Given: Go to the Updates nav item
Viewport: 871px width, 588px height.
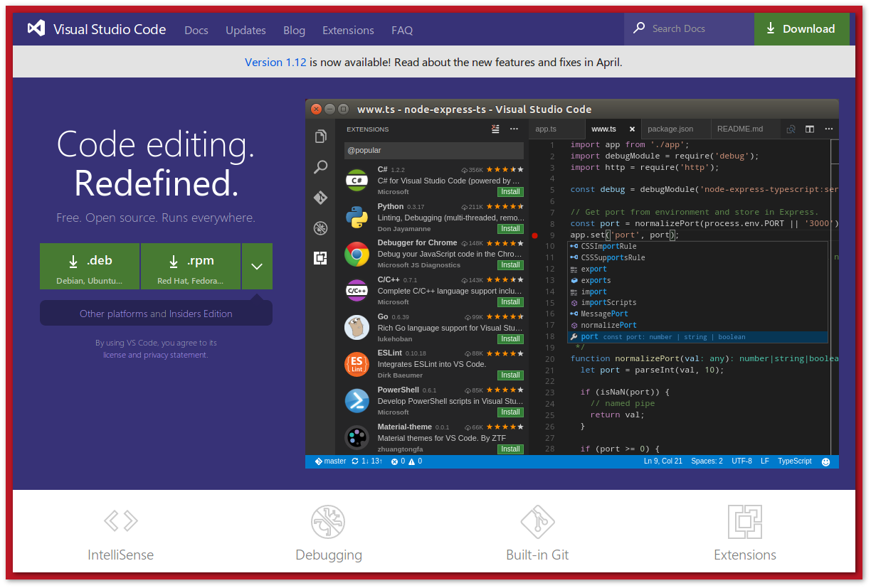Looking at the screenshot, I should [x=246, y=30].
